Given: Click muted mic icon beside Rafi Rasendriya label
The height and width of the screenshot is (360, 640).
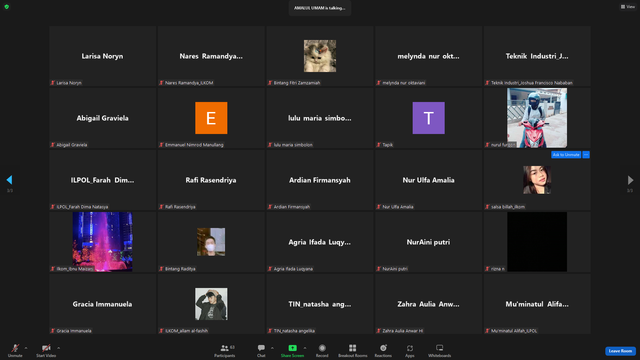Looking at the screenshot, I should 161,207.
